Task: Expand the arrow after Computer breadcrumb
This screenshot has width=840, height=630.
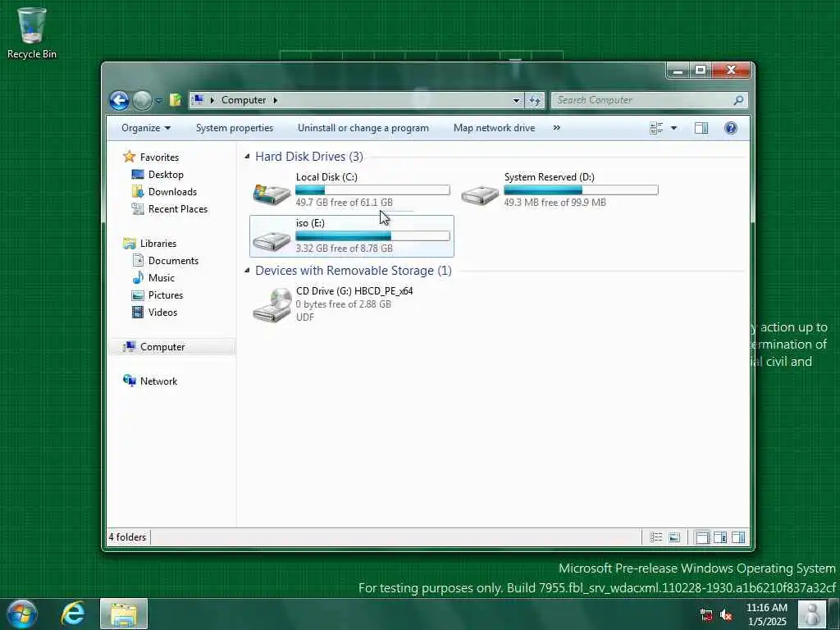Action: tap(276, 100)
